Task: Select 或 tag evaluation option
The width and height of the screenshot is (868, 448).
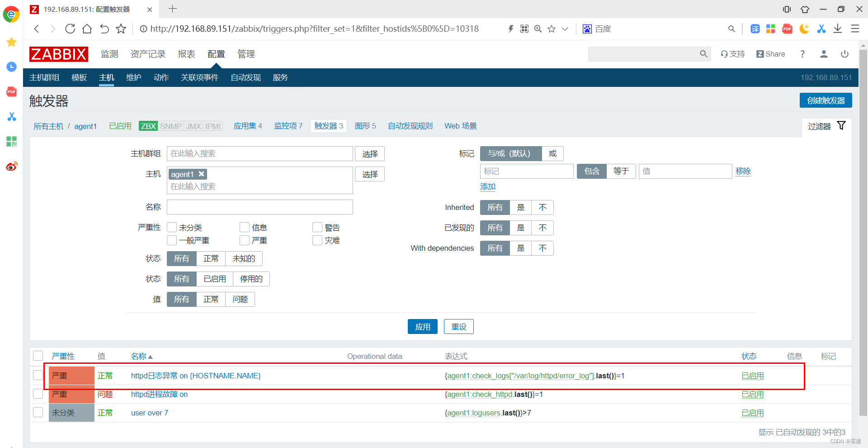Action: 552,153
